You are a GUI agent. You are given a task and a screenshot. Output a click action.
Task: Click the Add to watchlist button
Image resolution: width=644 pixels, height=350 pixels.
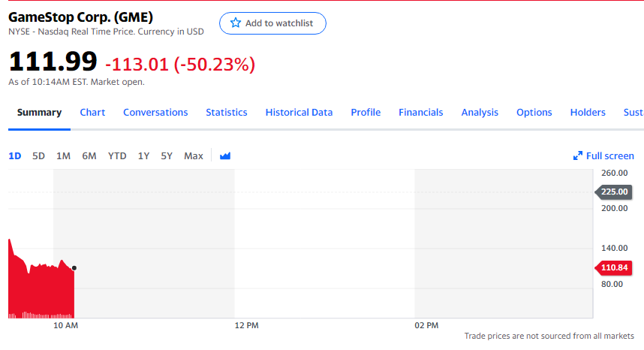272,23
